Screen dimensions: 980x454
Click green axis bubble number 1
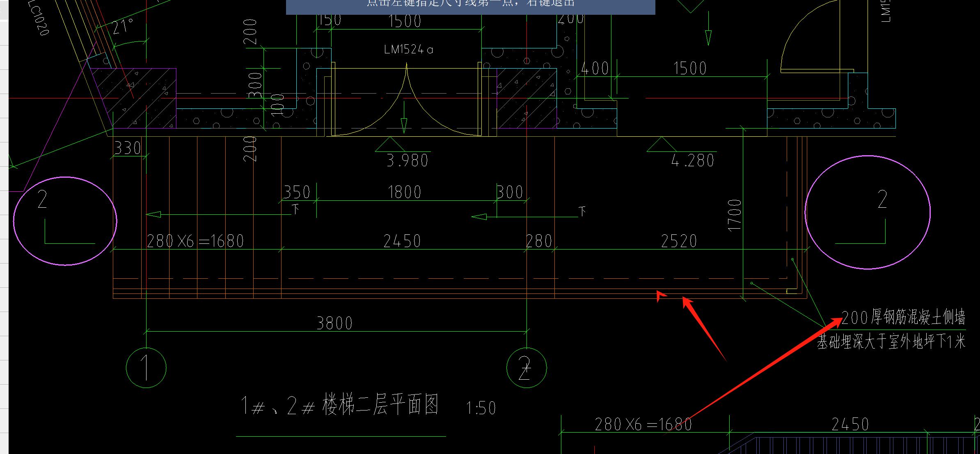coord(146,367)
